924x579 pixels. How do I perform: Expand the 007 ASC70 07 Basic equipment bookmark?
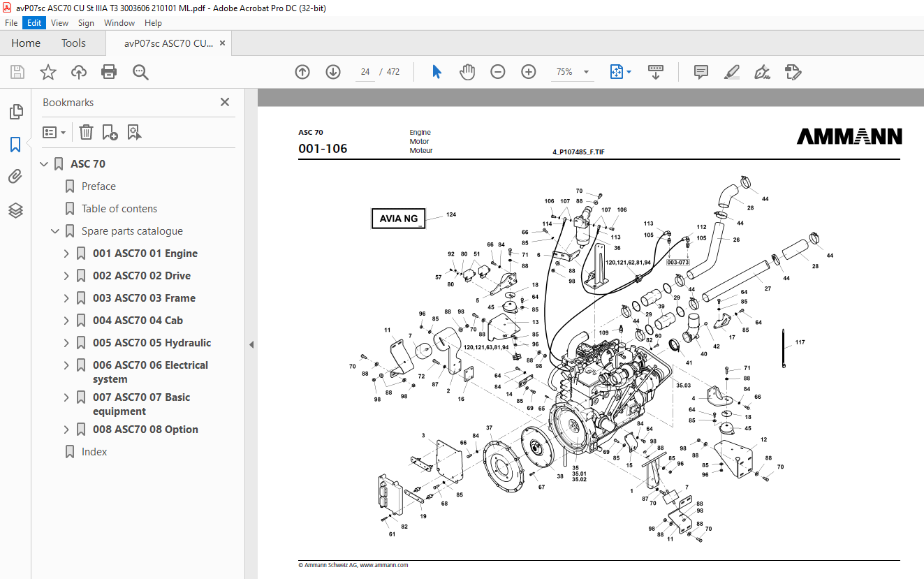pyautogui.click(x=66, y=397)
